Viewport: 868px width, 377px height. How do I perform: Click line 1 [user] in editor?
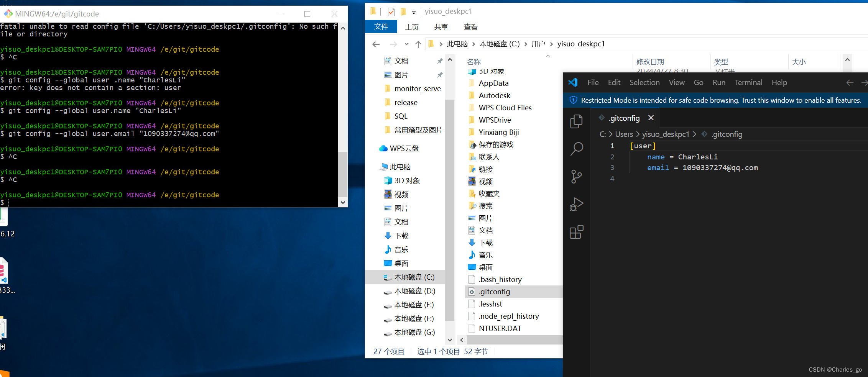(643, 146)
